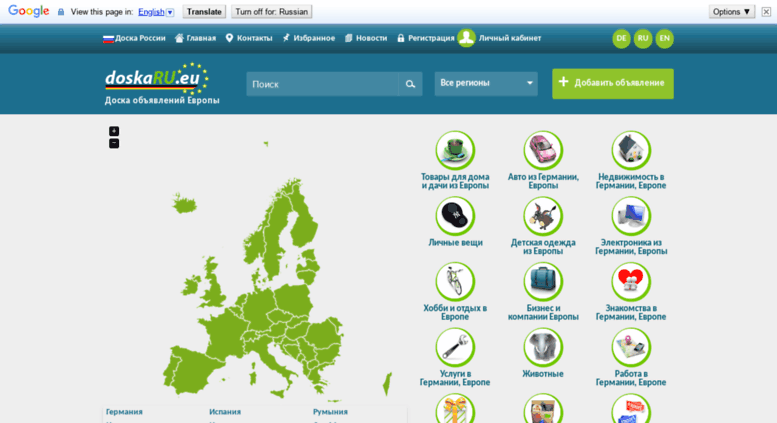Click the Translate button
The width and height of the screenshot is (777, 423).
(x=204, y=11)
